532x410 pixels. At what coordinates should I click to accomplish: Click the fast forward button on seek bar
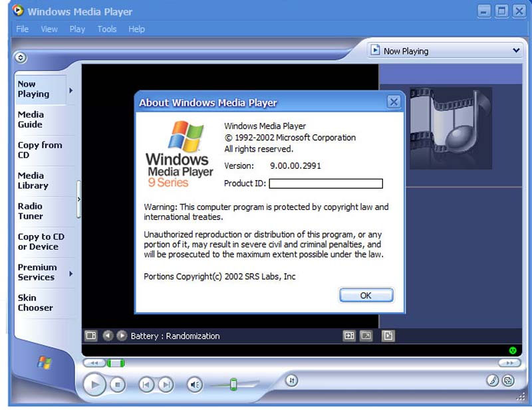(x=509, y=363)
